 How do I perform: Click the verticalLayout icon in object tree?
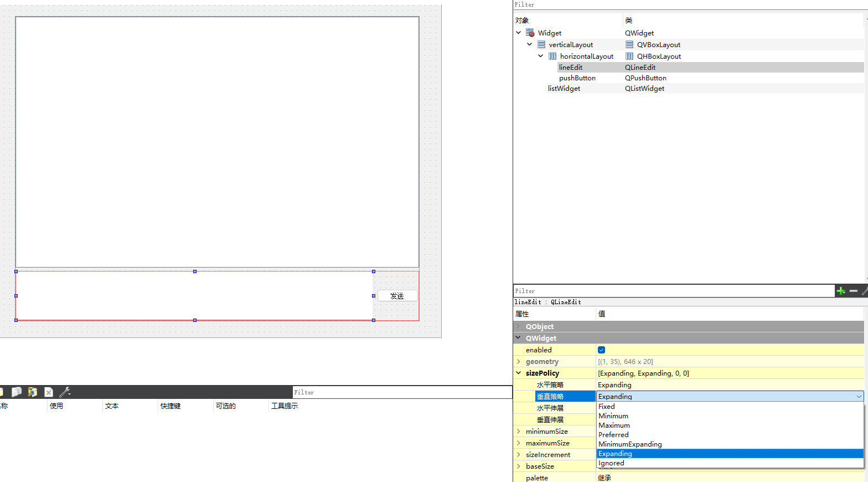[541, 44]
